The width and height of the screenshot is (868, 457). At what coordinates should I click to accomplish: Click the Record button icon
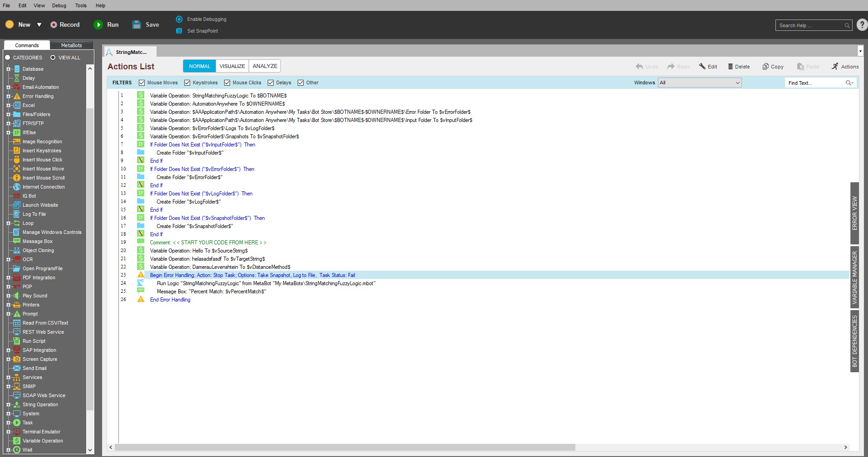(x=54, y=25)
